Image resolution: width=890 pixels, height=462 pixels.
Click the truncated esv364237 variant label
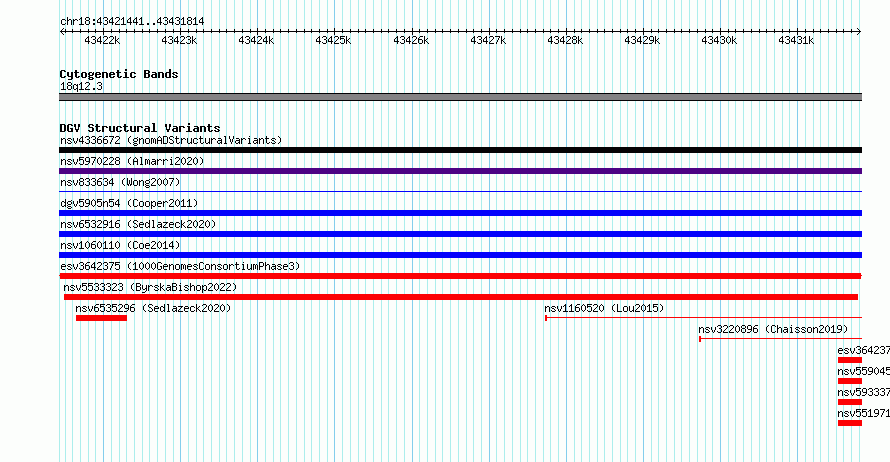click(863, 350)
